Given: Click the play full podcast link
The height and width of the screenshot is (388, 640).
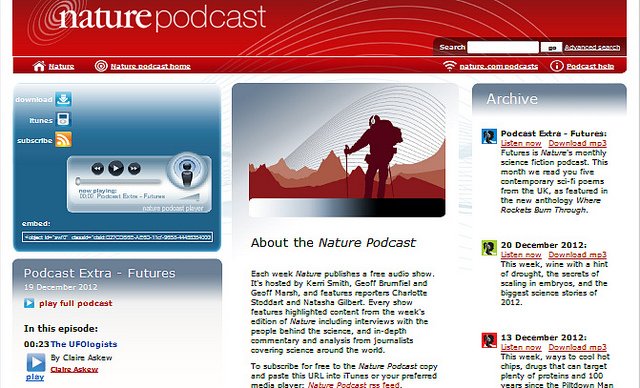Looking at the screenshot, I should [x=76, y=303].
